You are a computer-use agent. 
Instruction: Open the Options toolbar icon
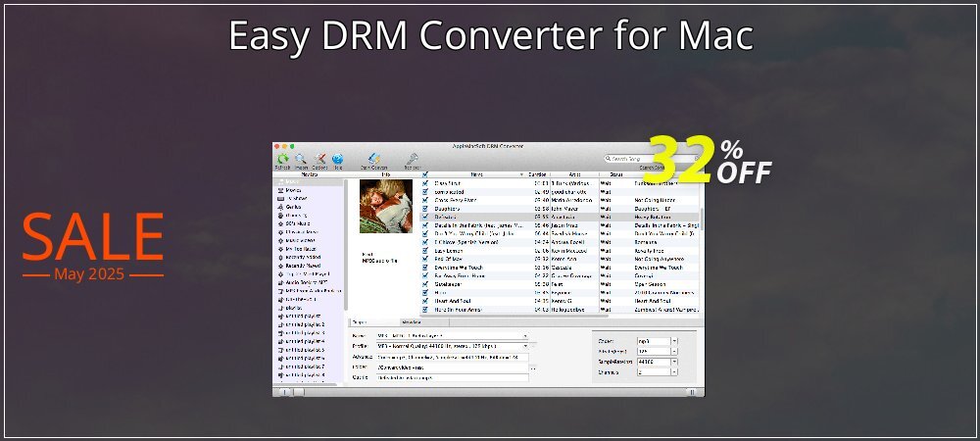click(x=319, y=160)
